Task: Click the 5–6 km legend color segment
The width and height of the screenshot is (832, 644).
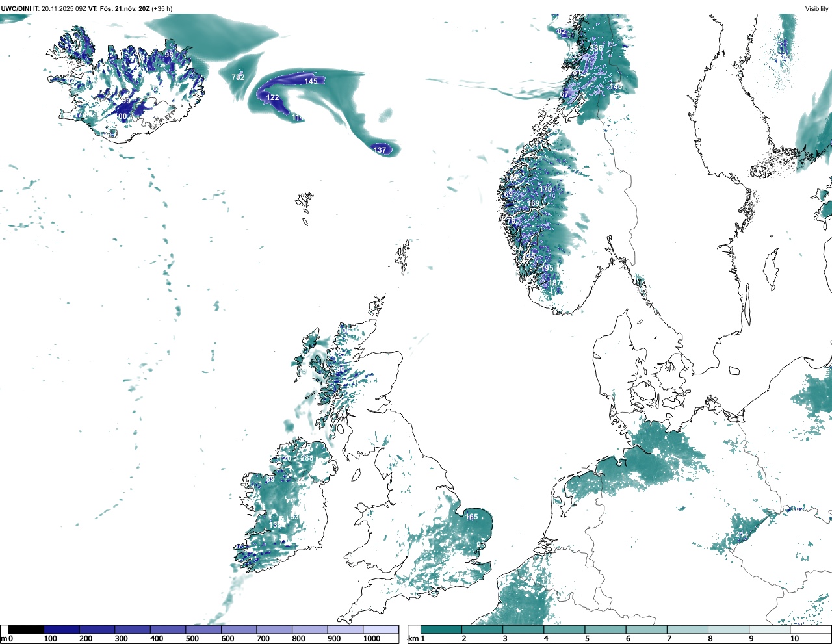Action: (606, 629)
